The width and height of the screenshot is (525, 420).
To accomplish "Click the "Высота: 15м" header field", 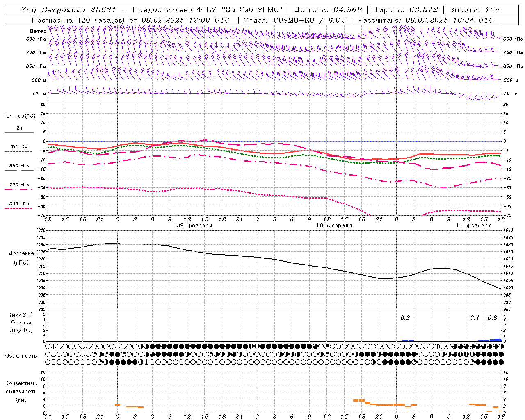I will (x=475, y=10).
